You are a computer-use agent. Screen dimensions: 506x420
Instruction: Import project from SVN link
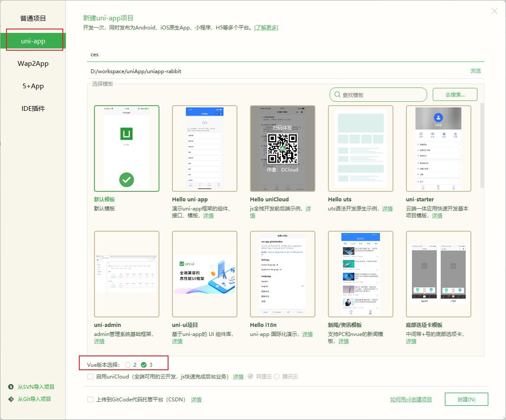(36, 387)
